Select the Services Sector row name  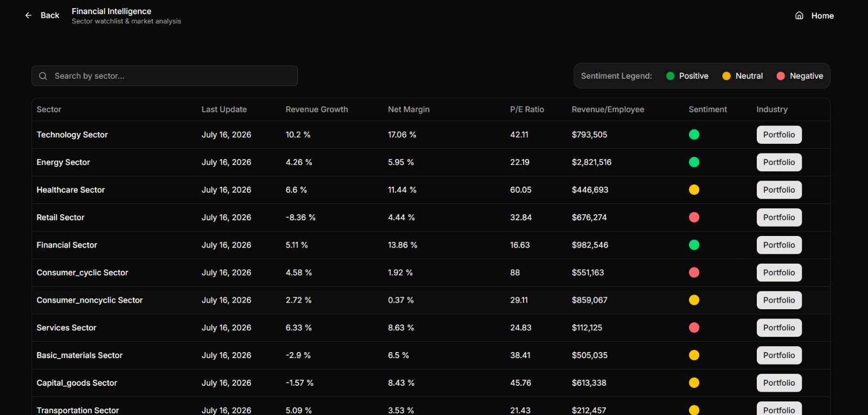66,328
